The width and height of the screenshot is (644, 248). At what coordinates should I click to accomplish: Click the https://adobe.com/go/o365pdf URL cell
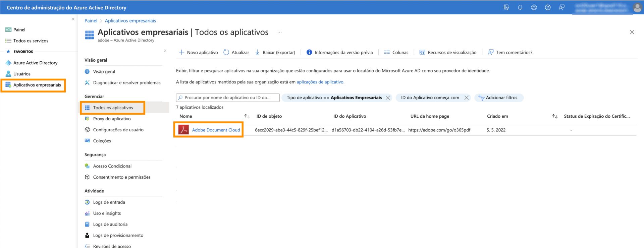[439, 130]
